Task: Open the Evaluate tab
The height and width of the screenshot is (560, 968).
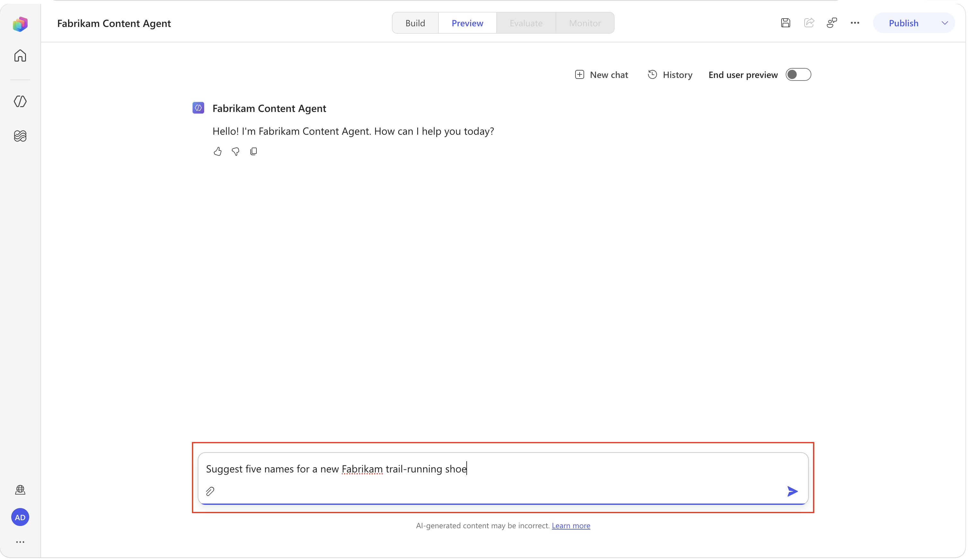Action: [526, 23]
